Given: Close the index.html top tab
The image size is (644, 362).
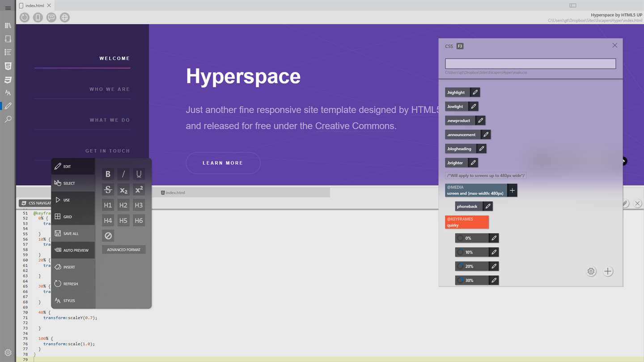Looking at the screenshot, I should (49, 5).
